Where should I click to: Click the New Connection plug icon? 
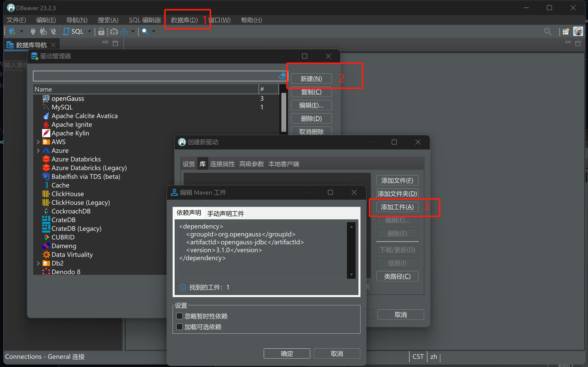pyautogui.click(x=12, y=31)
